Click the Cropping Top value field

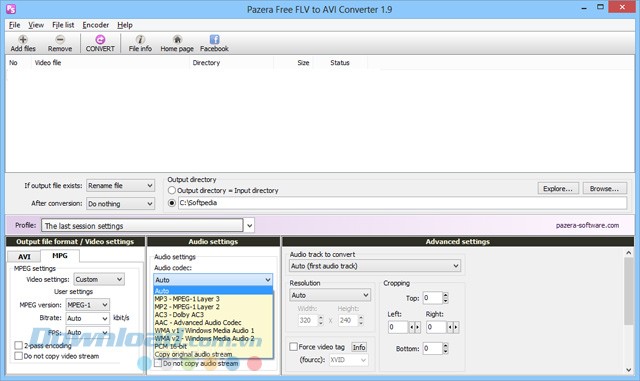click(x=432, y=298)
